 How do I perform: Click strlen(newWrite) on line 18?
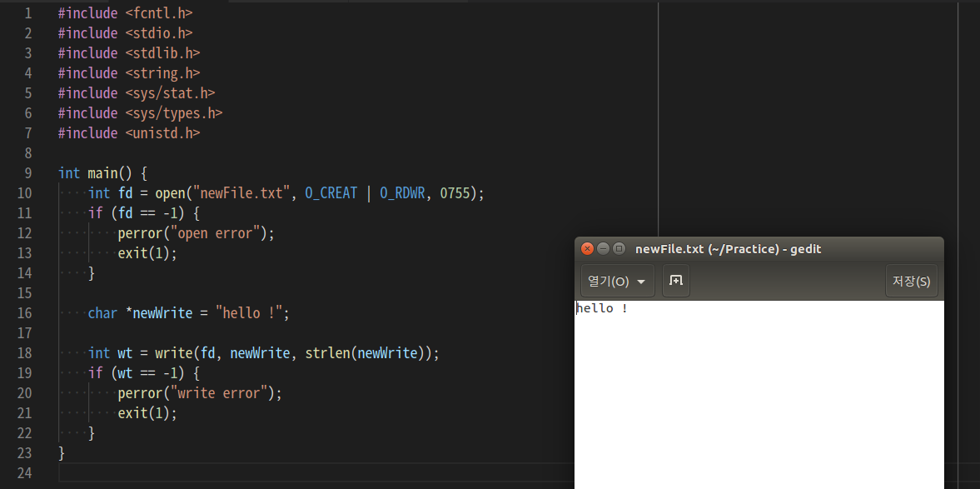[365, 353]
